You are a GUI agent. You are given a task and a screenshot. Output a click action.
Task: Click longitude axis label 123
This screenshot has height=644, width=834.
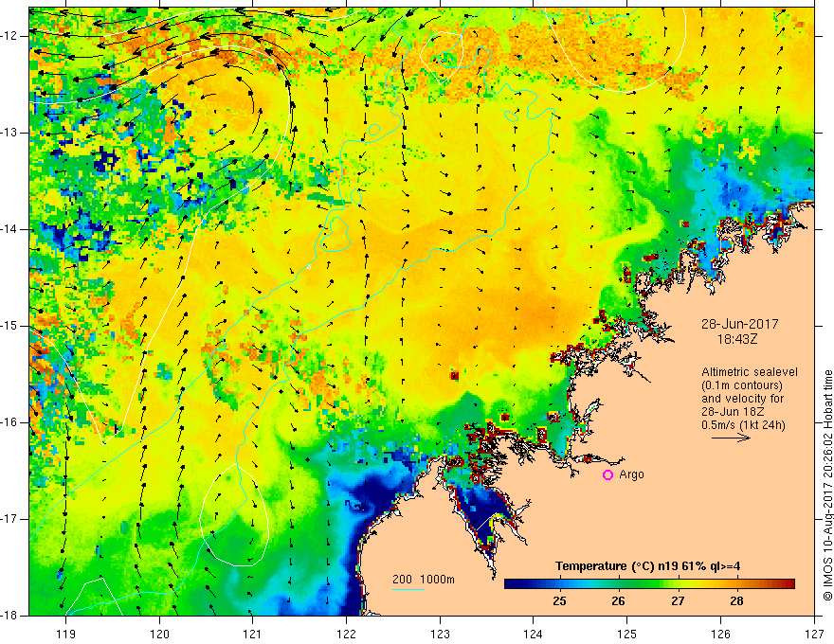click(x=440, y=634)
